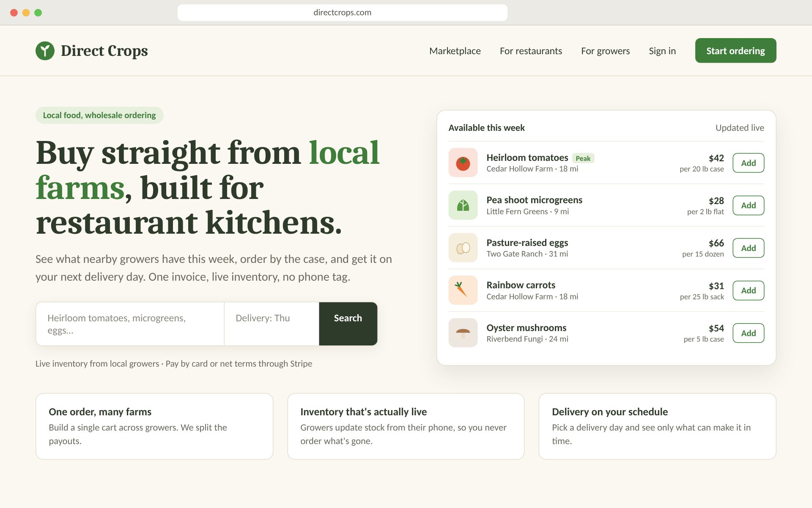Screen dimensions: 812x508
Task: Click the per 25 lb sack label
Action: [x=702, y=297]
